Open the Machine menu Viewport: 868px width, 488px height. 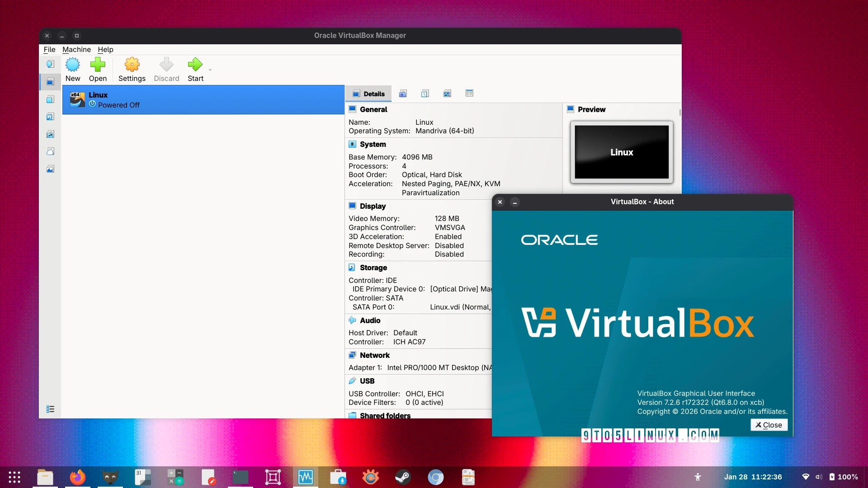click(x=76, y=50)
